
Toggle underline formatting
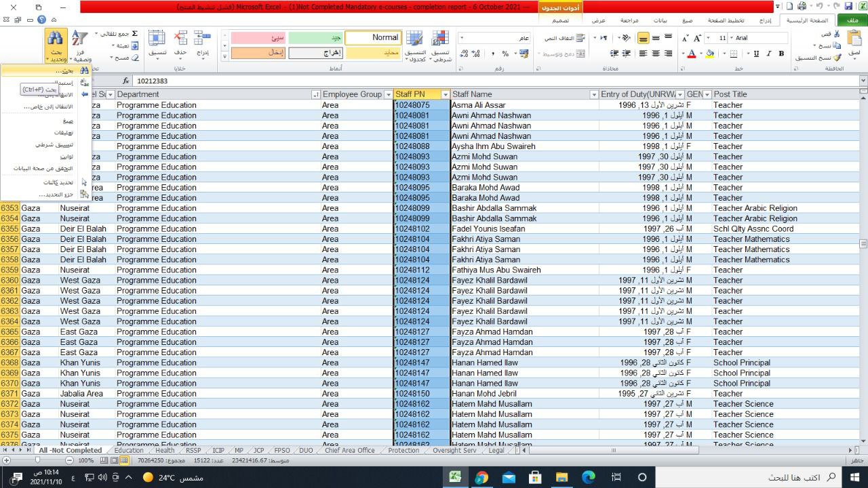click(756, 54)
